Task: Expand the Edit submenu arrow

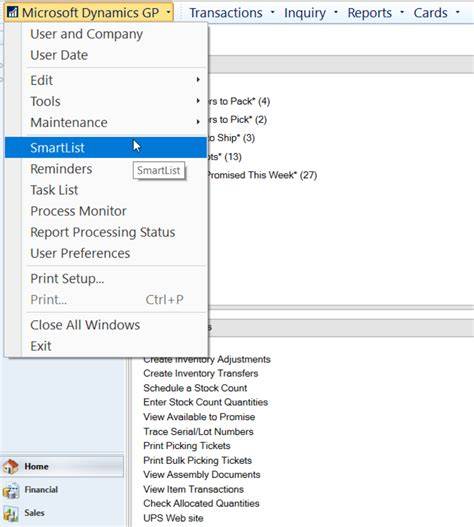Action: (198, 80)
